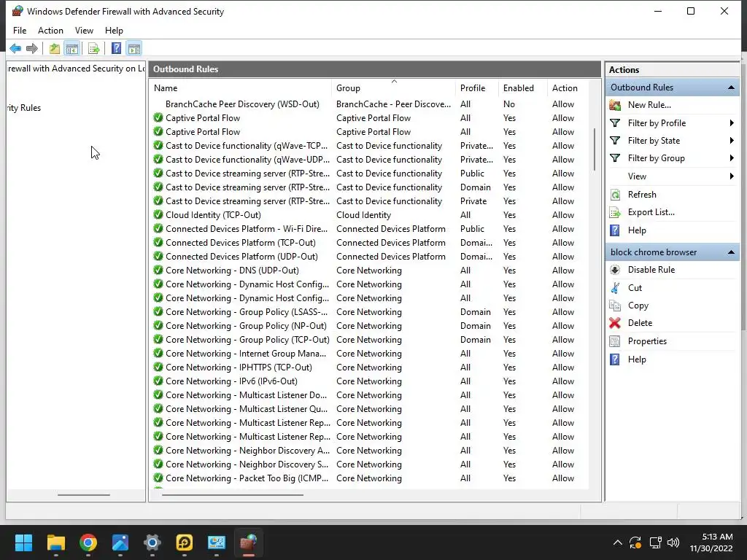Sort by the Group column header
Viewport: 747px width, 560px height.
(393, 88)
